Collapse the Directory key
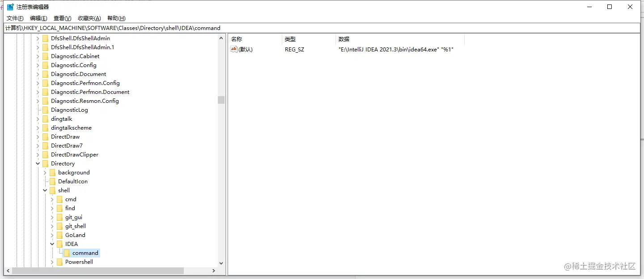 click(38, 164)
